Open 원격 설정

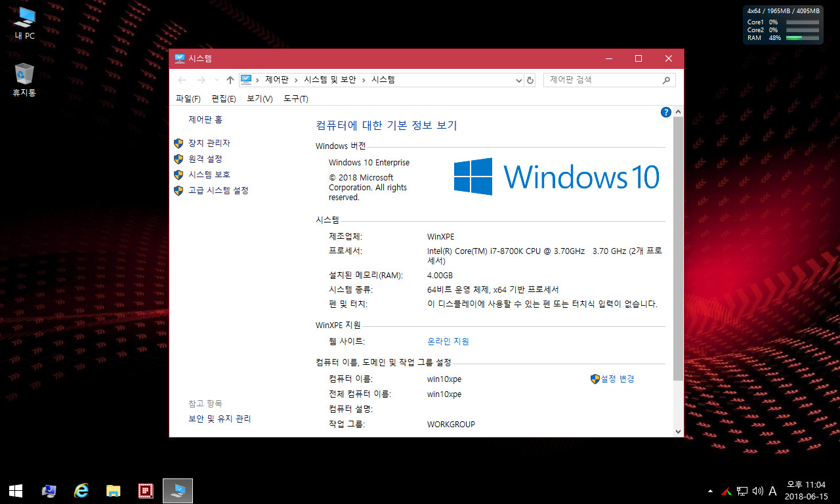tap(205, 159)
